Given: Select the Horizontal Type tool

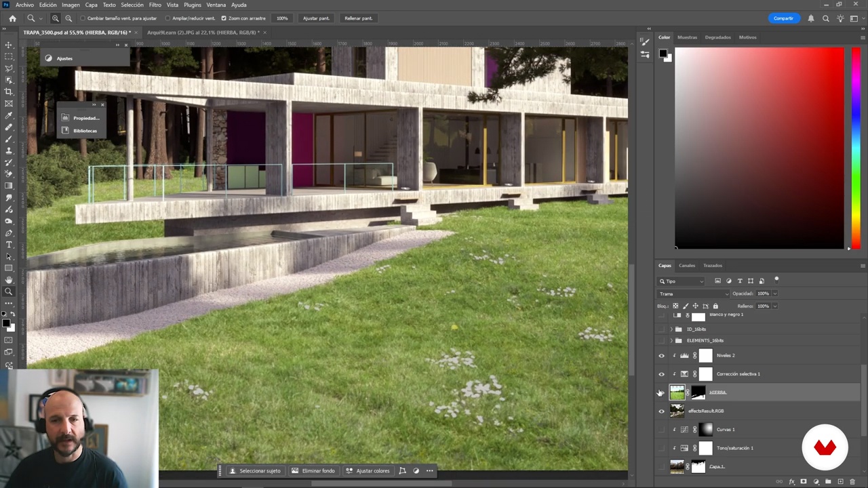Looking at the screenshot, I should [x=9, y=245].
